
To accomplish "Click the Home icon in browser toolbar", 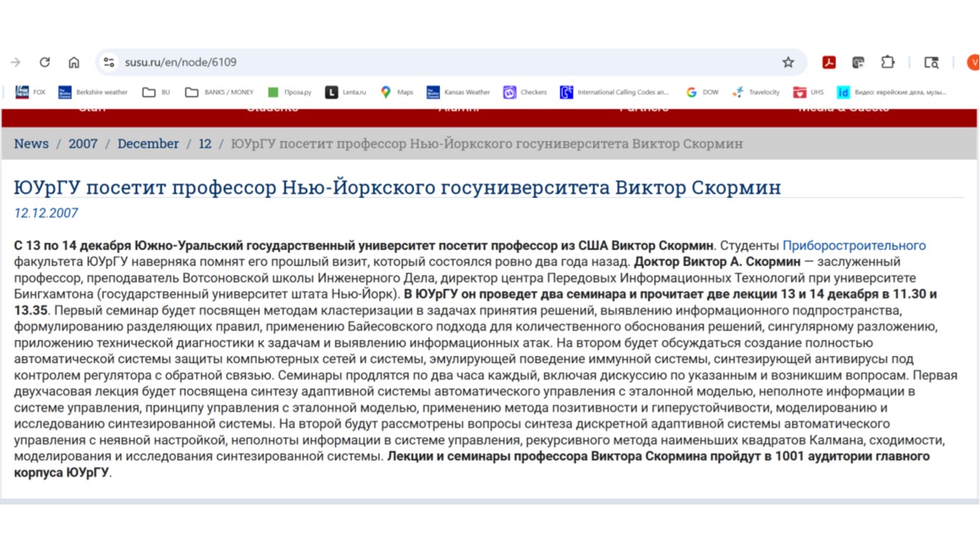I will [73, 63].
